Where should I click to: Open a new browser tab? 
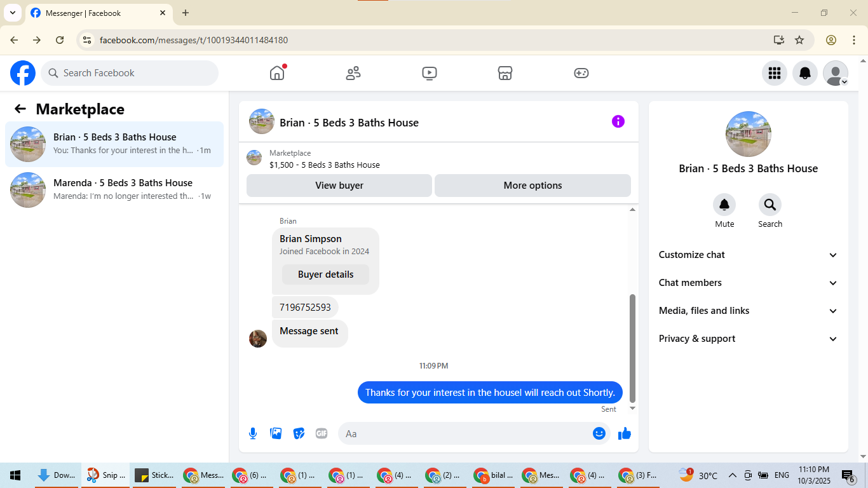tap(186, 13)
